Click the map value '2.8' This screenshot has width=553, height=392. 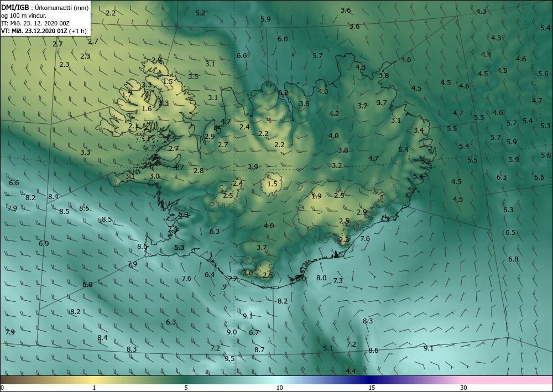pos(199,171)
